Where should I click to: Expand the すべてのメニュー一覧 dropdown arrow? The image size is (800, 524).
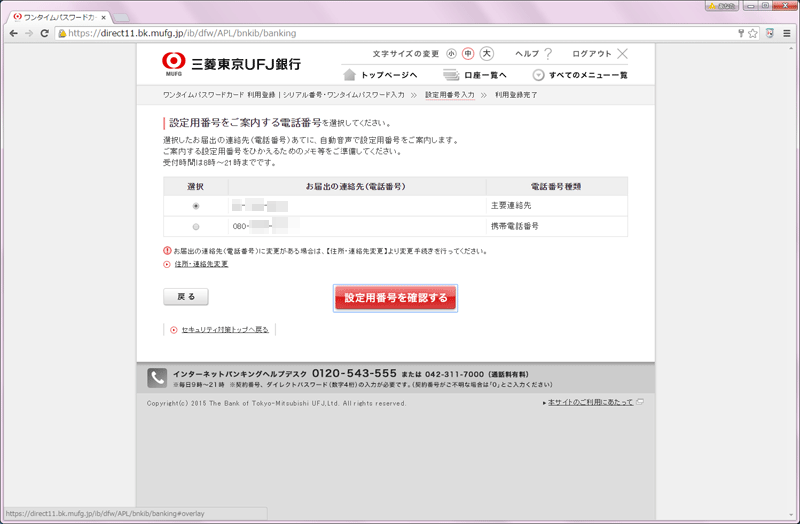[538, 75]
